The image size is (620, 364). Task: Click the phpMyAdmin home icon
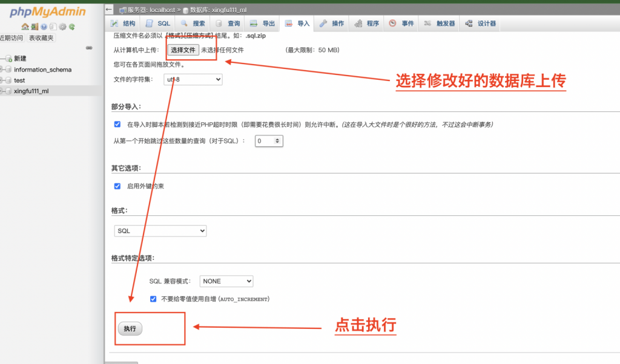[25, 27]
